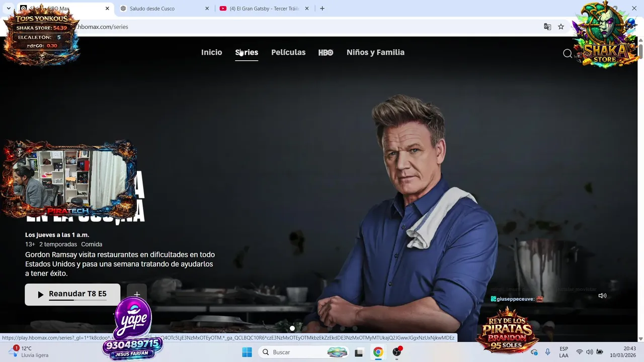Click the Comida genre label
Screen dimensions: 644x362
coord(92,244)
